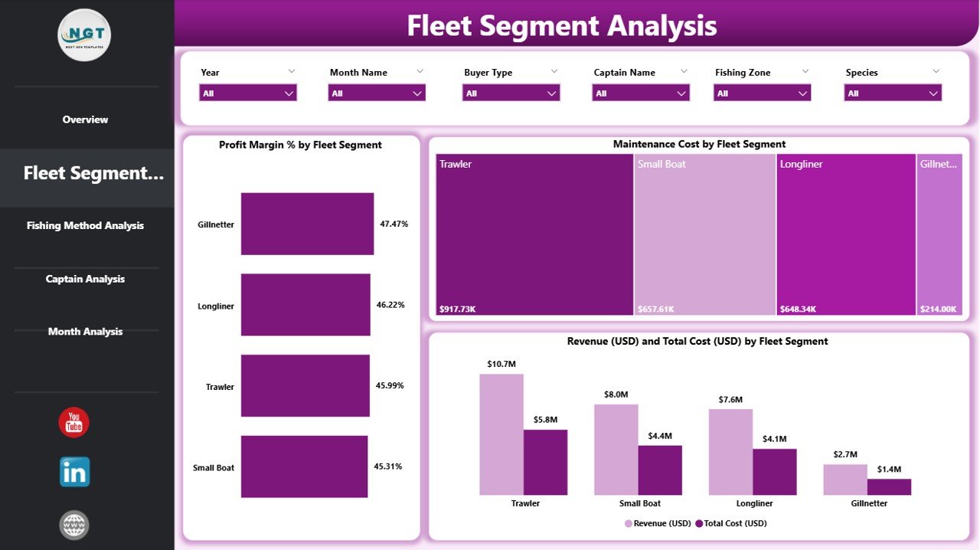Select All in the Year slicer
The height and width of the screenshot is (550, 980).
click(x=247, y=92)
